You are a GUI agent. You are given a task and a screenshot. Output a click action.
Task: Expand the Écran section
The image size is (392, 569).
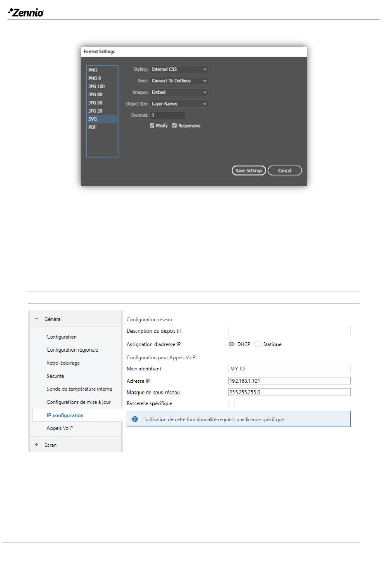[x=36, y=445]
